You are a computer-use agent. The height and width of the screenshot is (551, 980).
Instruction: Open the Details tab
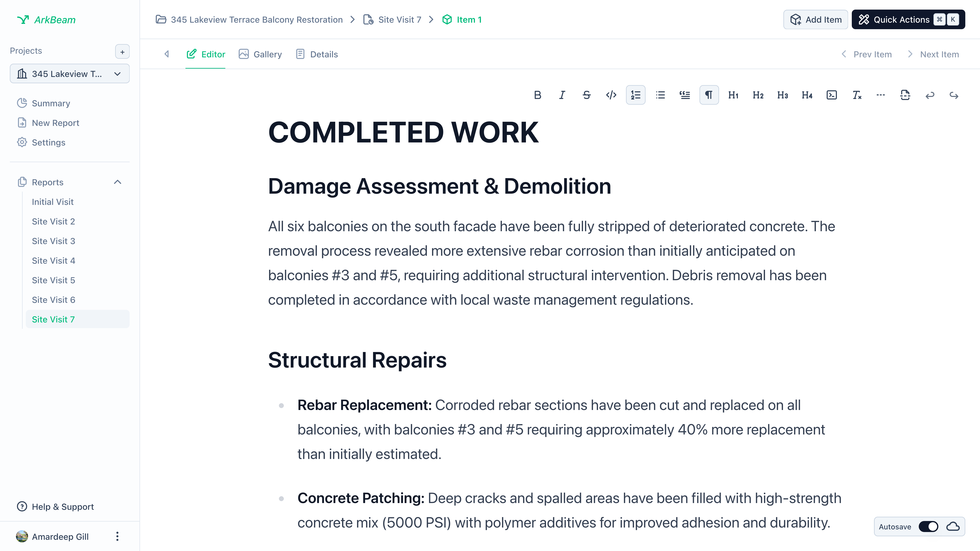tap(316, 54)
